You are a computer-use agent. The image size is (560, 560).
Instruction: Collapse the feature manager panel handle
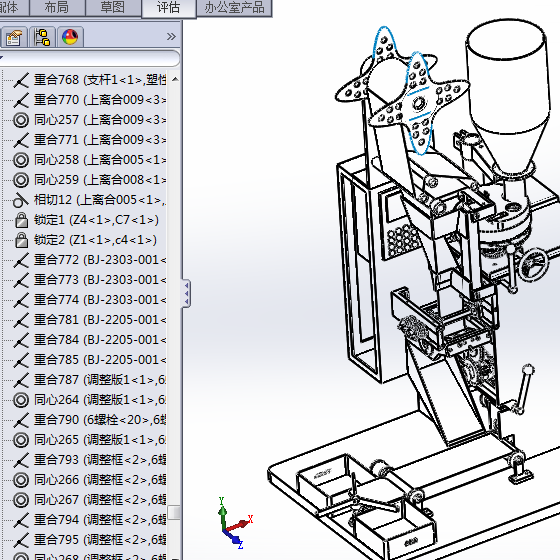click(186, 294)
